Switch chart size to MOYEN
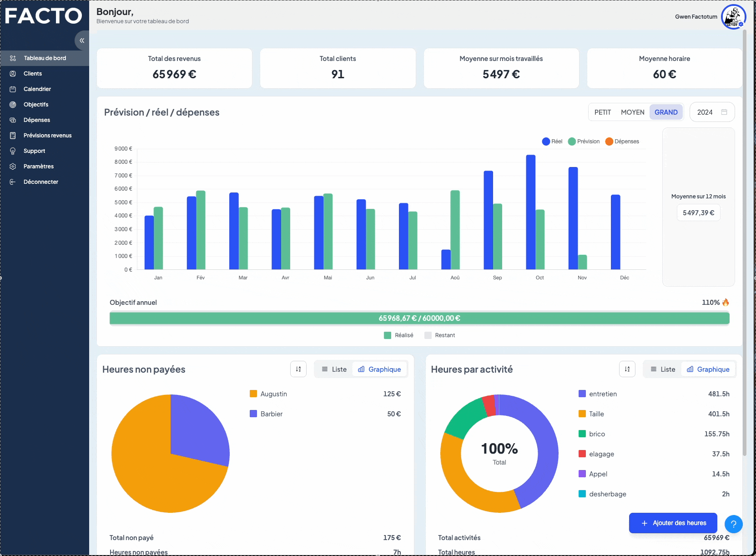Viewport: 756px width, 556px height. click(x=632, y=112)
